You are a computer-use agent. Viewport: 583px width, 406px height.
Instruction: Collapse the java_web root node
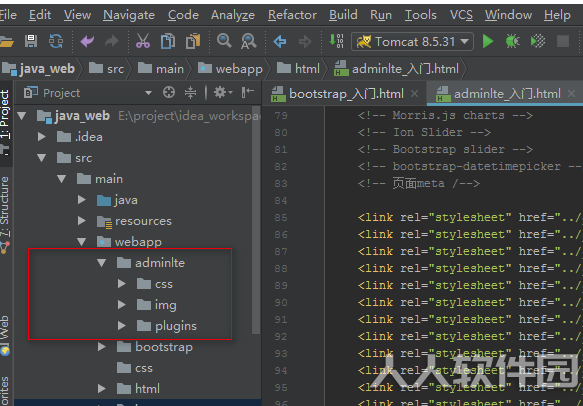click(22, 116)
